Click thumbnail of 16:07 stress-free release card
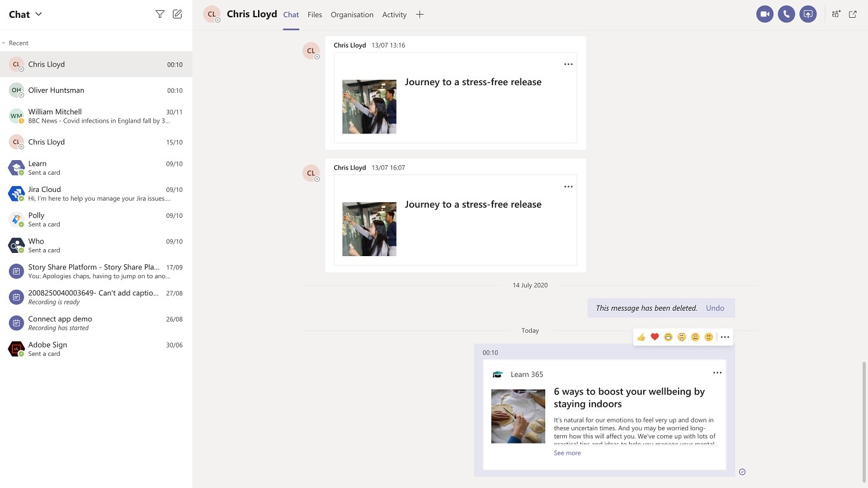The height and width of the screenshot is (488, 868). [369, 229]
